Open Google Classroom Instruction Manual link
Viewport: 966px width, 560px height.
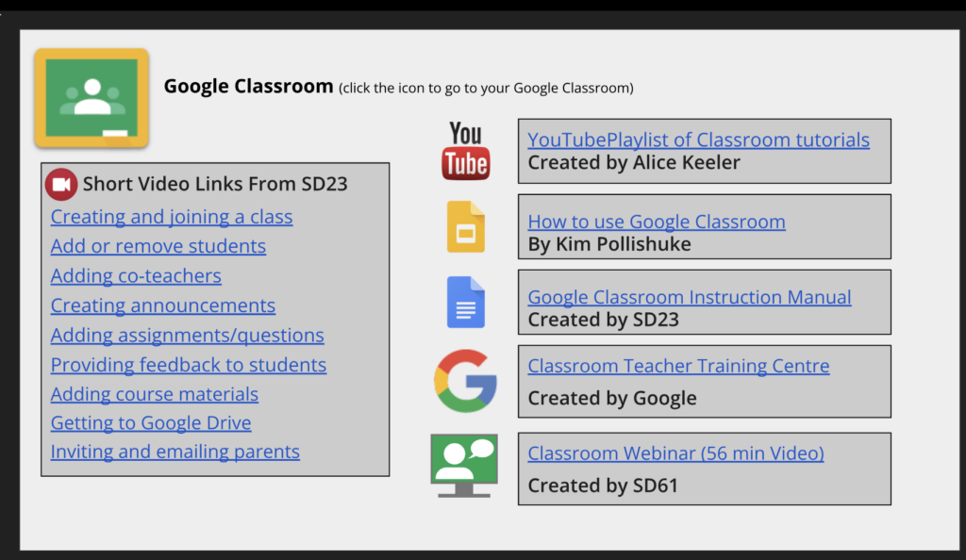(x=689, y=297)
